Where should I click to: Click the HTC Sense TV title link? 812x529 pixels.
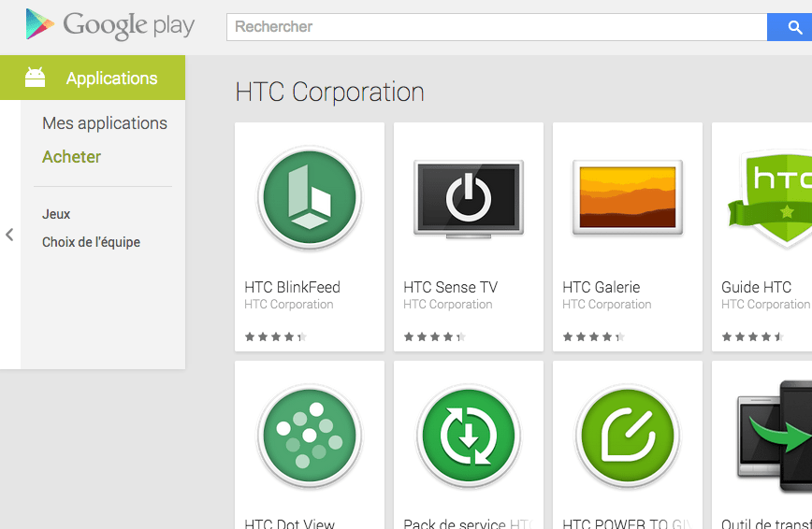[x=451, y=287]
